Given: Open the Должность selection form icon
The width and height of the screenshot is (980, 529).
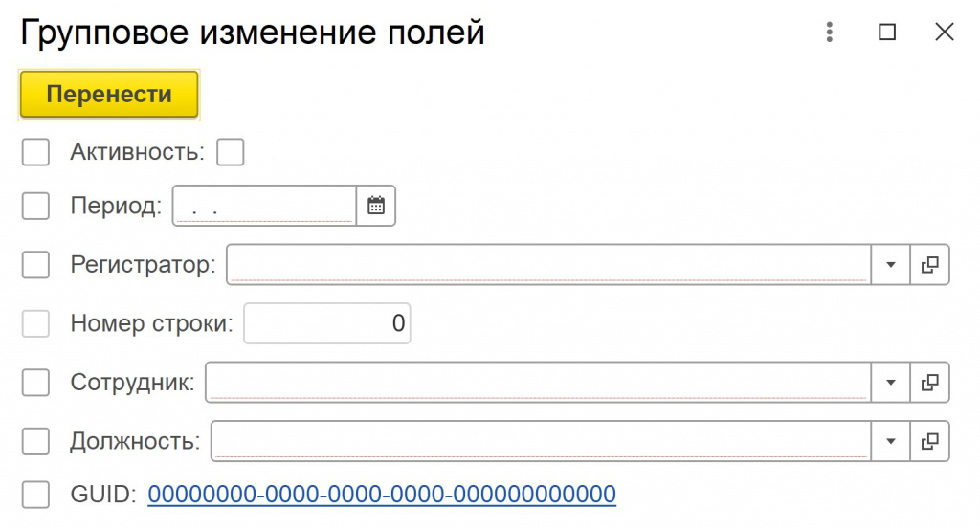Looking at the screenshot, I should 928,441.
